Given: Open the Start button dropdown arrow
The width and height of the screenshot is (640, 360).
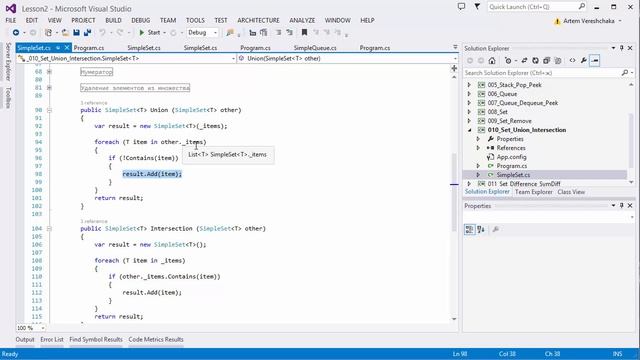Looking at the screenshot, I should point(164,32).
